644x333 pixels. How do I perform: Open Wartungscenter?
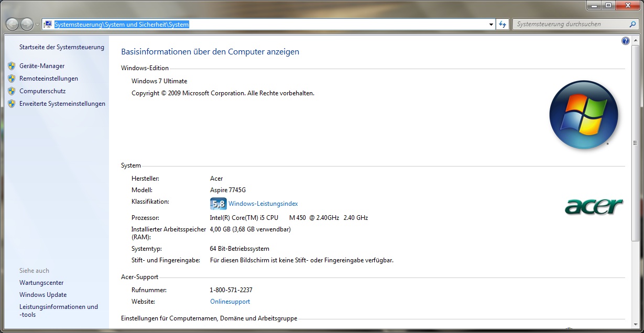pyautogui.click(x=41, y=283)
